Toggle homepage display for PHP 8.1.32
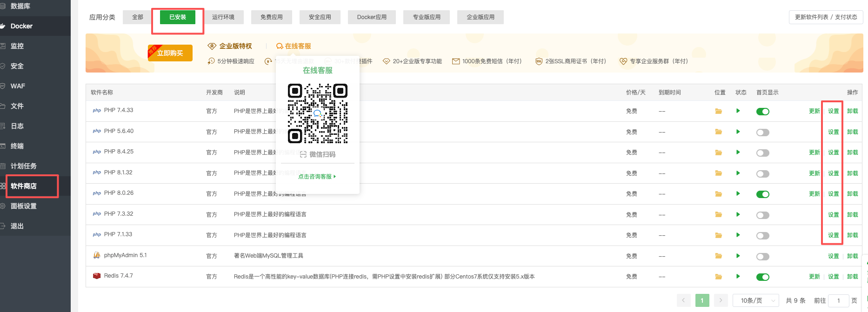The image size is (868, 312). pos(763,174)
